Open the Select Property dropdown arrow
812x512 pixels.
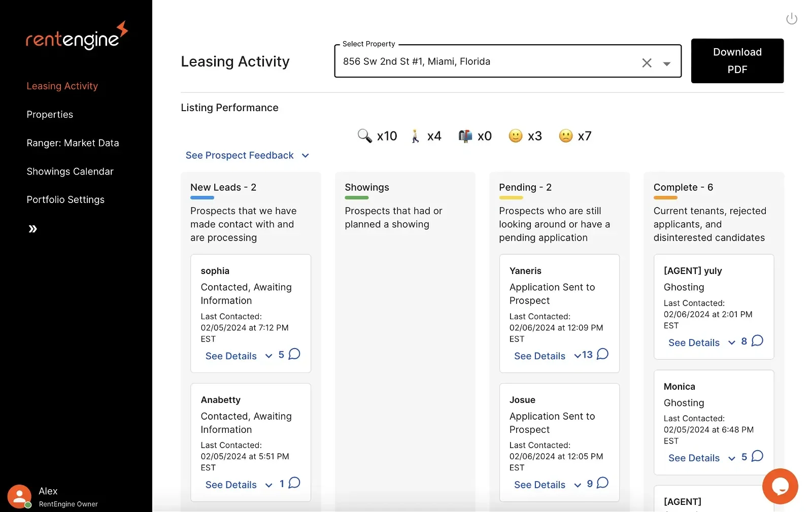click(x=666, y=64)
